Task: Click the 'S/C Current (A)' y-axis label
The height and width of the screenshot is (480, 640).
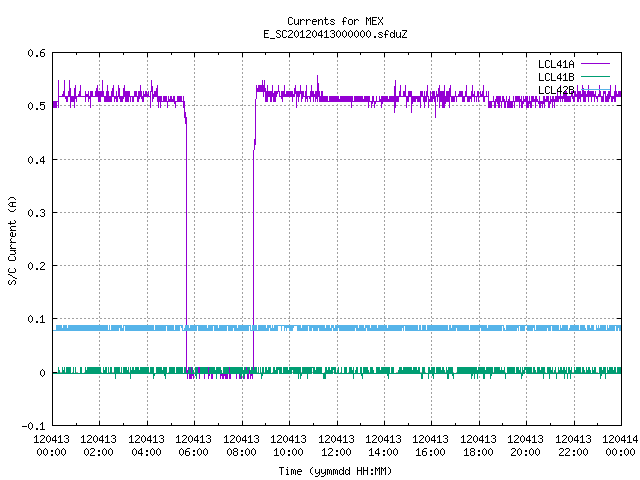Action: (x=12, y=240)
